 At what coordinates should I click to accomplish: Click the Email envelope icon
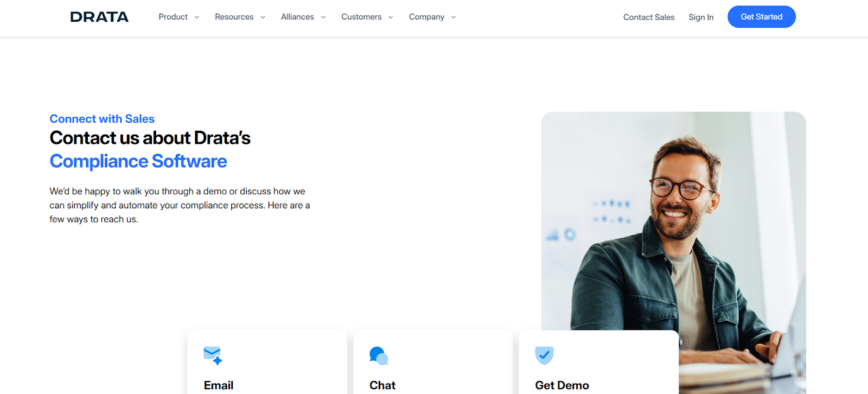pos(213,355)
